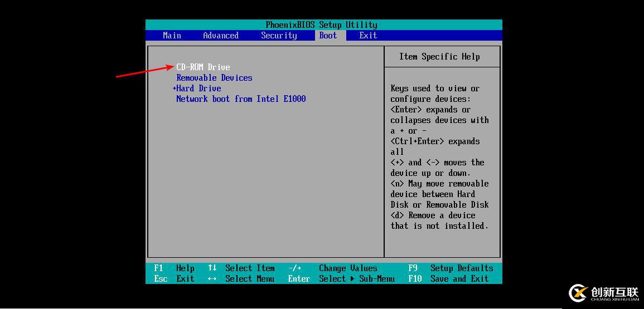Viewport: 644px width, 309px height.
Task: Click the Item Specific Help header
Action: pyautogui.click(x=439, y=57)
